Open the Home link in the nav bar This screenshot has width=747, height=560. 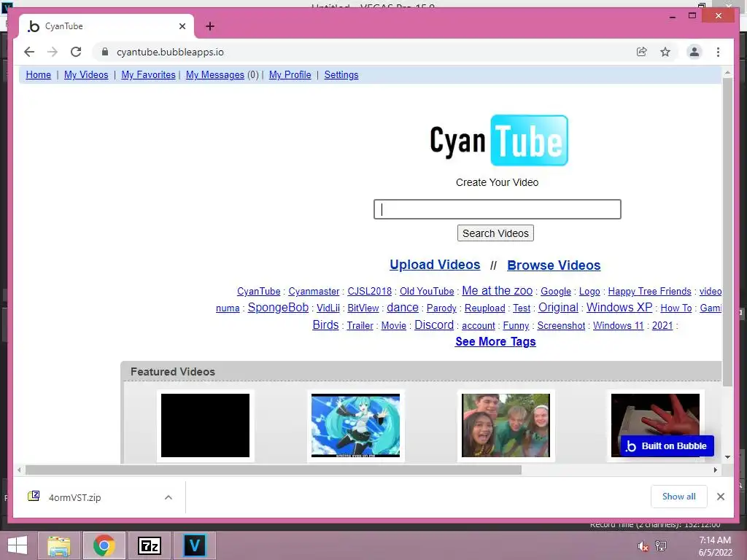[38, 75]
